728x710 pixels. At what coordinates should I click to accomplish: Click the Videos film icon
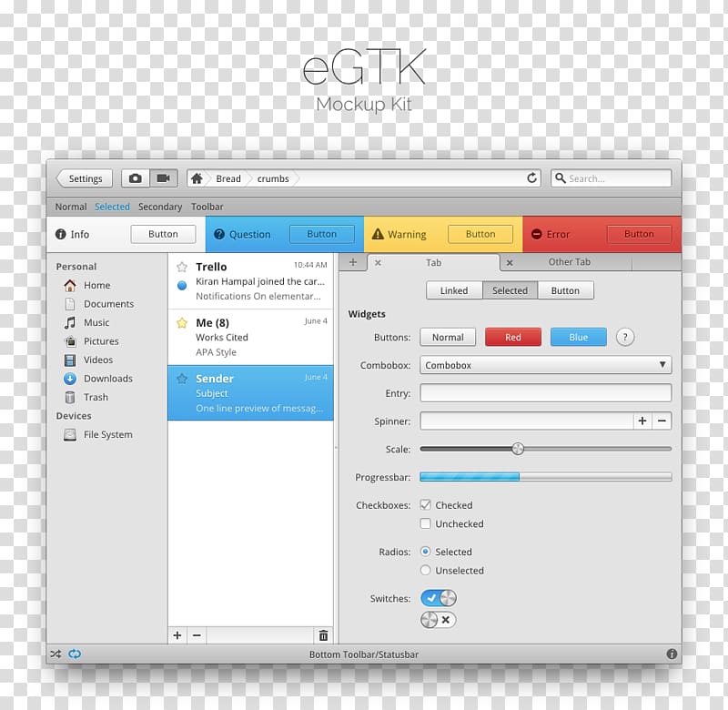[x=70, y=360]
